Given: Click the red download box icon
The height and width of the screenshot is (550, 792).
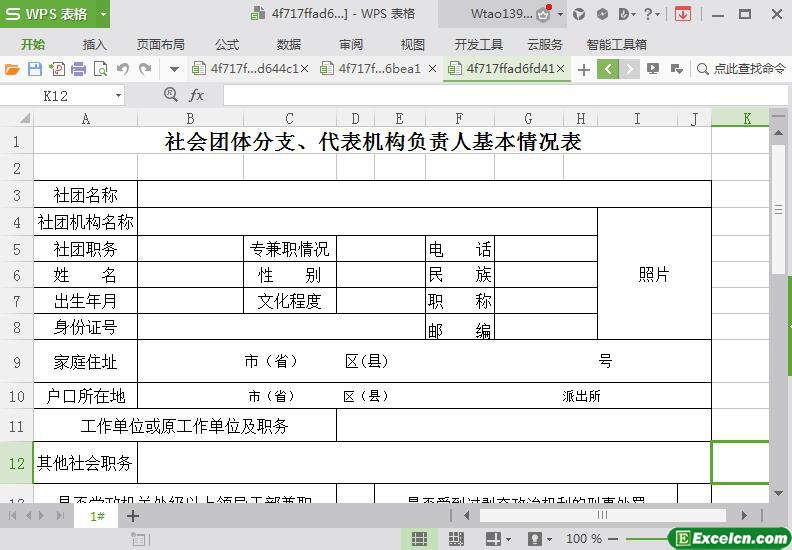Looking at the screenshot, I should pos(683,14).
